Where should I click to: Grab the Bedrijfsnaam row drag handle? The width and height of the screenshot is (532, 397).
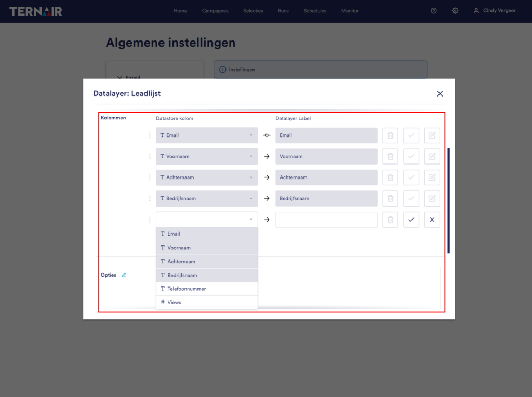click(149, 198)
